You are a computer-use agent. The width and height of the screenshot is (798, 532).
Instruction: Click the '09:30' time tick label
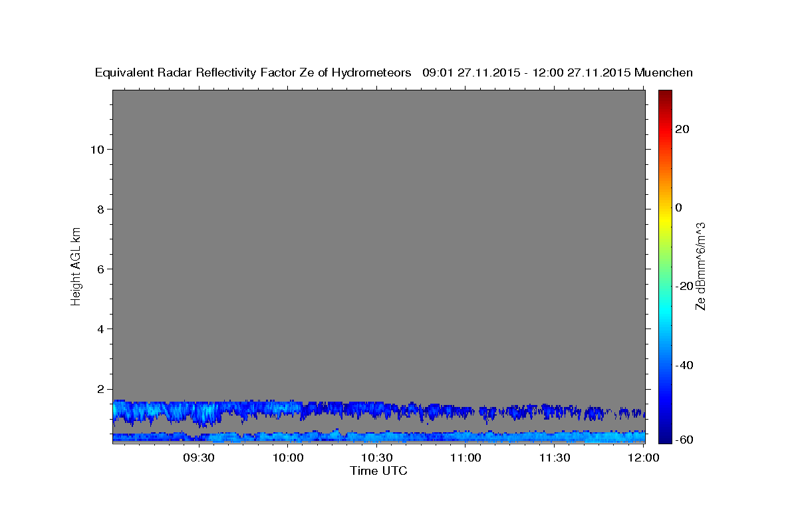coord(198,458)
